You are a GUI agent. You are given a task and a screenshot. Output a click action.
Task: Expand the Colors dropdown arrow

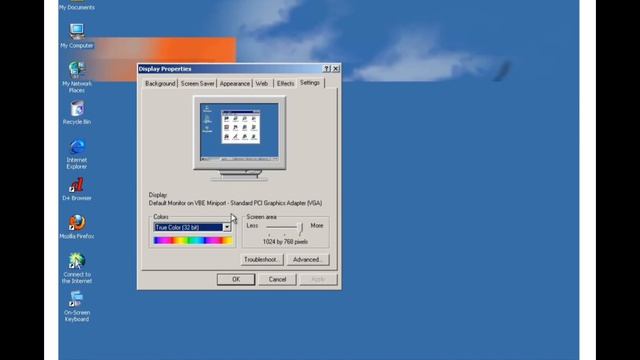(227, 227)
